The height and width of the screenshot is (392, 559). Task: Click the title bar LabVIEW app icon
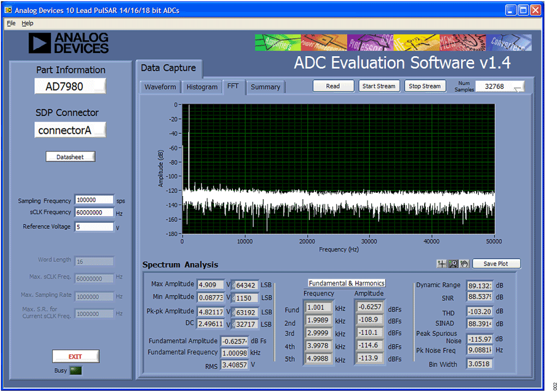pyautogui.click(x=8, y=10)
